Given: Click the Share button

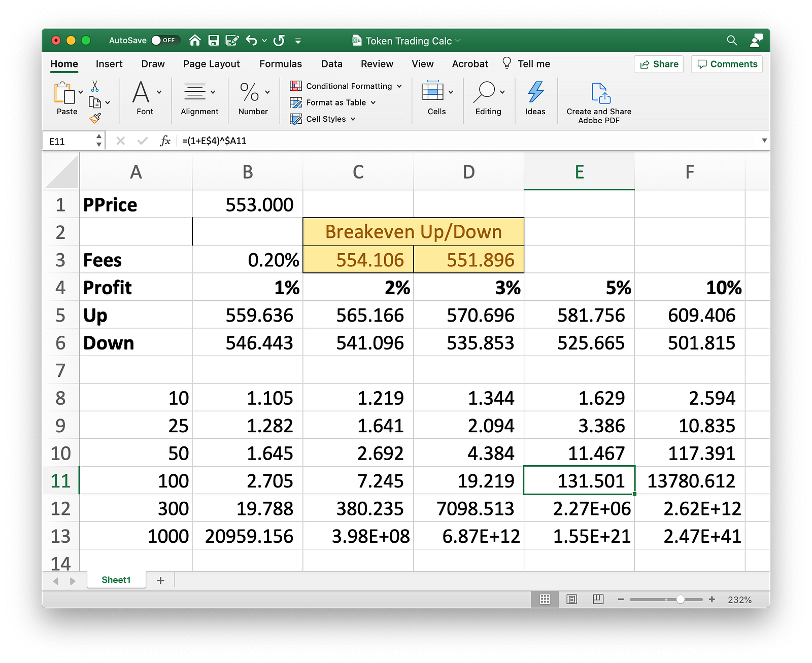Looking at the screenshot, I should pos(659,64).
